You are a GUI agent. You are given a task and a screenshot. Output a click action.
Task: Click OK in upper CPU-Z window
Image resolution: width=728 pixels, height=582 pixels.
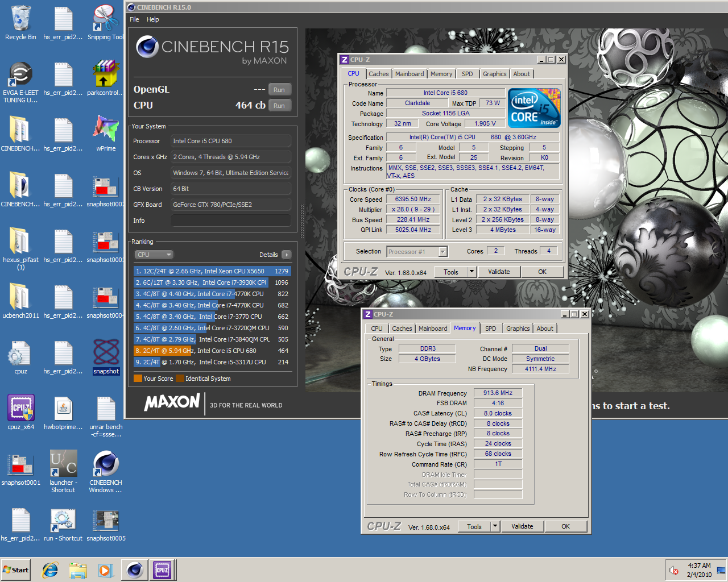[x=543, y=272]
